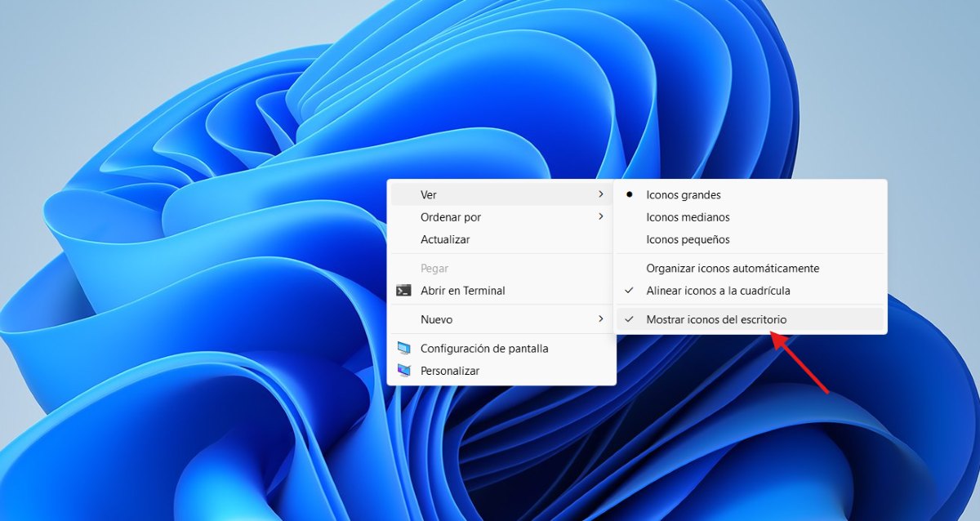
Task: Click the monitor icon beside Configuración de pantalla
Action: 403,348
